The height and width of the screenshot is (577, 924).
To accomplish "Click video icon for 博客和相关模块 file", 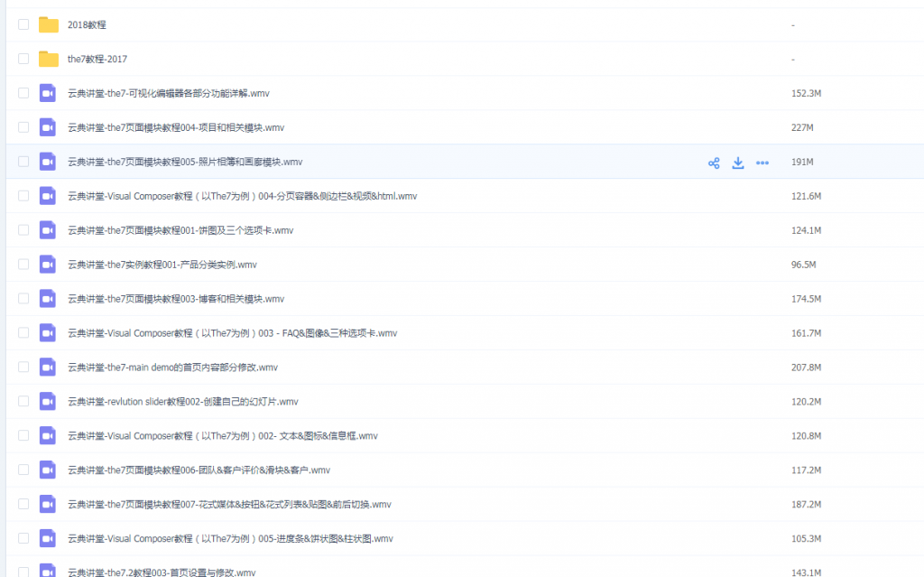I will click(48, 299).
